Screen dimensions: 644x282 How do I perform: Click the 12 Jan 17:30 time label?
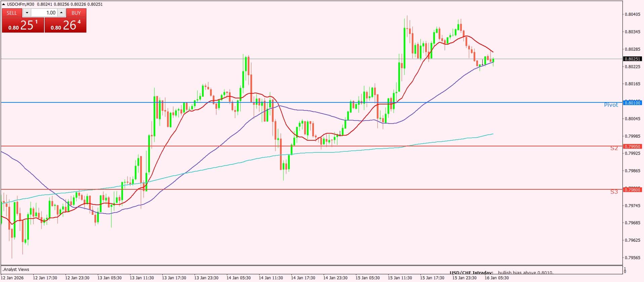45,278
